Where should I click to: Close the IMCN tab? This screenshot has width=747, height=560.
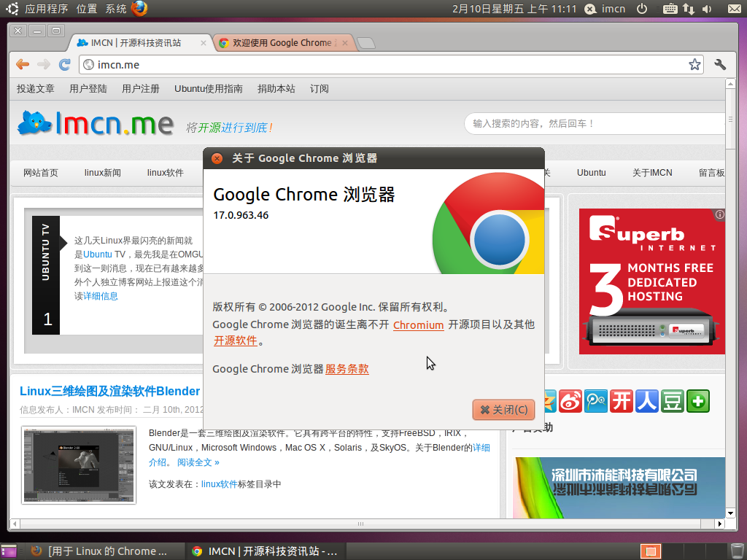click(204, 43)
